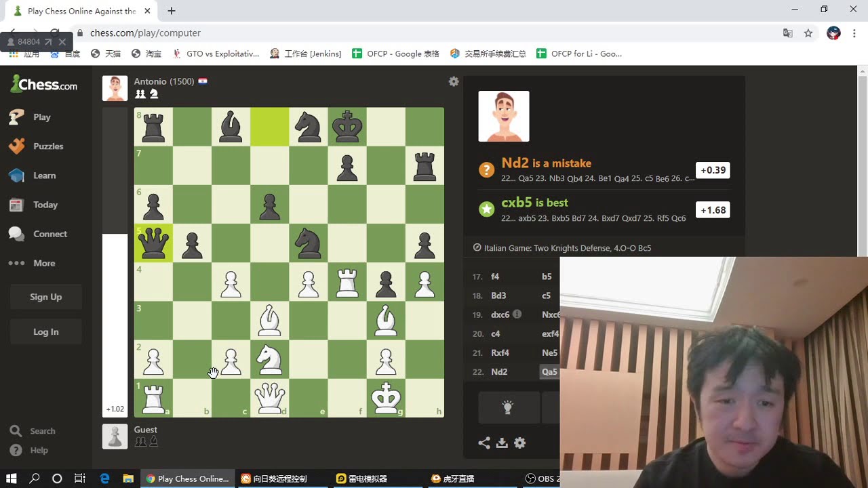Open File Explorer from taskbar

(x=128, y=479)
